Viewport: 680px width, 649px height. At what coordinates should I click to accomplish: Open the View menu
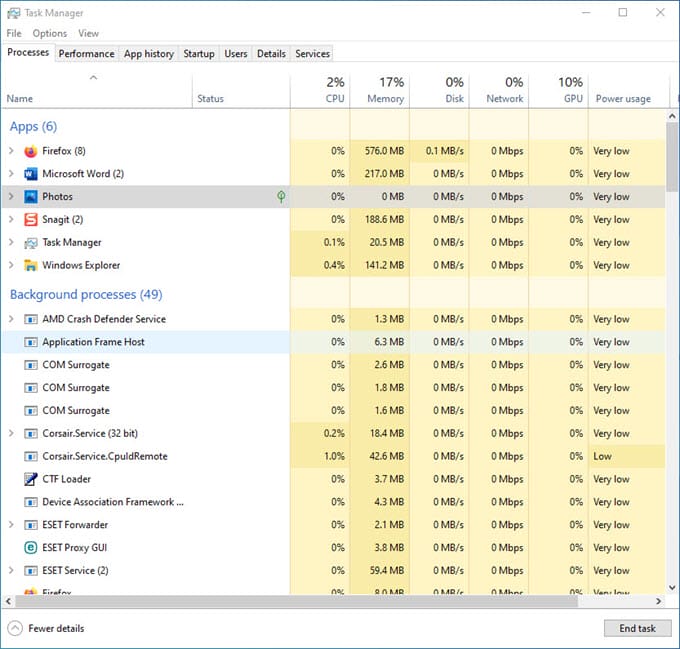(x=88, y=33)
